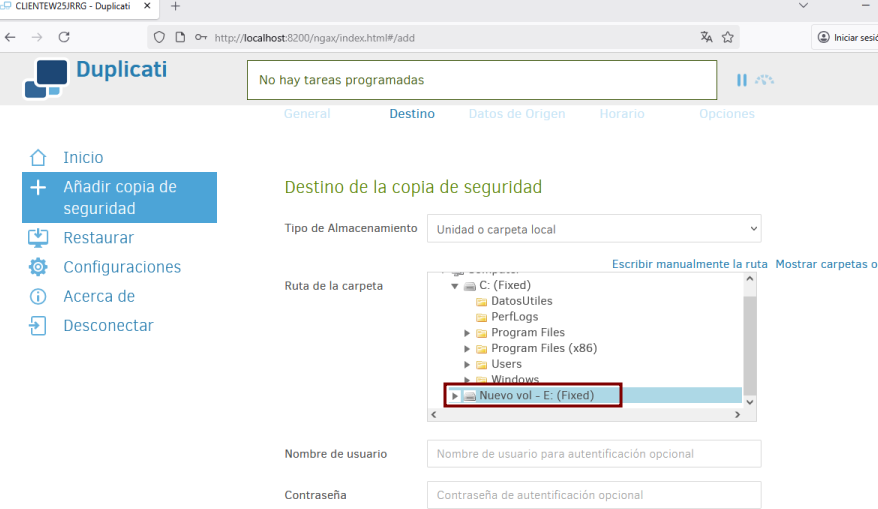Click the horizontal scroll left arrow
Viewport: 878px width, 509px height.
coord(433,414)
